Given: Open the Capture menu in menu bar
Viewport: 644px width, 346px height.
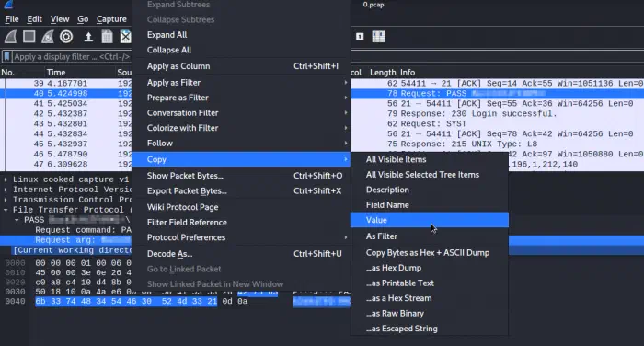Looking at the screenshot, I should [x=111, y=19].
